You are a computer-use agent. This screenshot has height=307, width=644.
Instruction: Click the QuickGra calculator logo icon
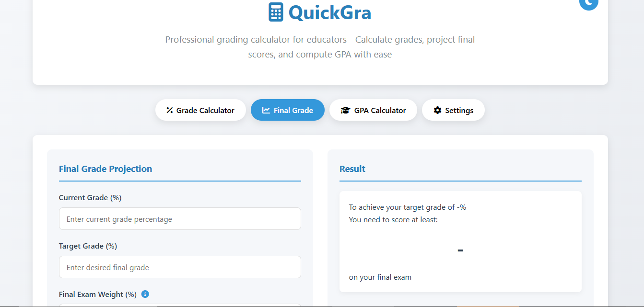coord(276,12)
